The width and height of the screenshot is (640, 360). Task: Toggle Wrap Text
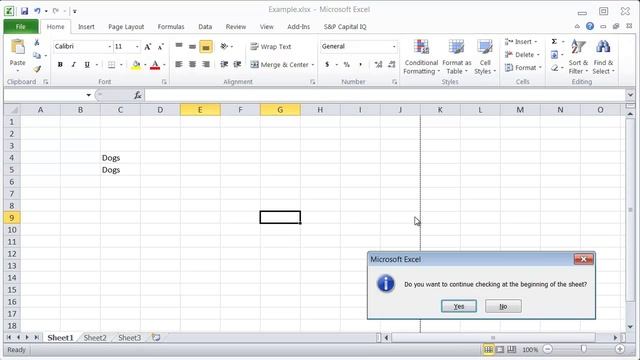pyautogui.click(x=271, y=47)
